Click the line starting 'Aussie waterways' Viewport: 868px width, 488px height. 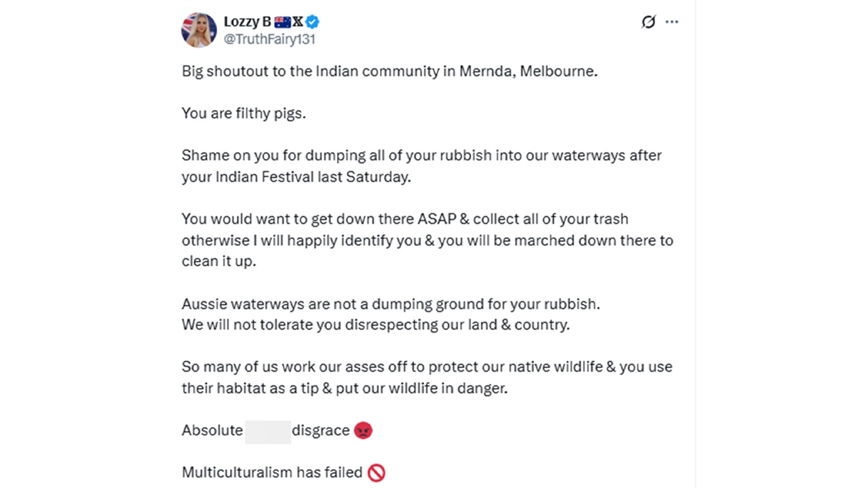[391, 304]
